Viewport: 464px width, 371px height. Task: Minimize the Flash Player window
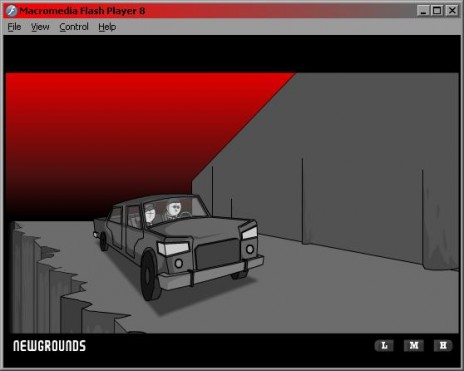pyautogui.click(x=423, y=11)
